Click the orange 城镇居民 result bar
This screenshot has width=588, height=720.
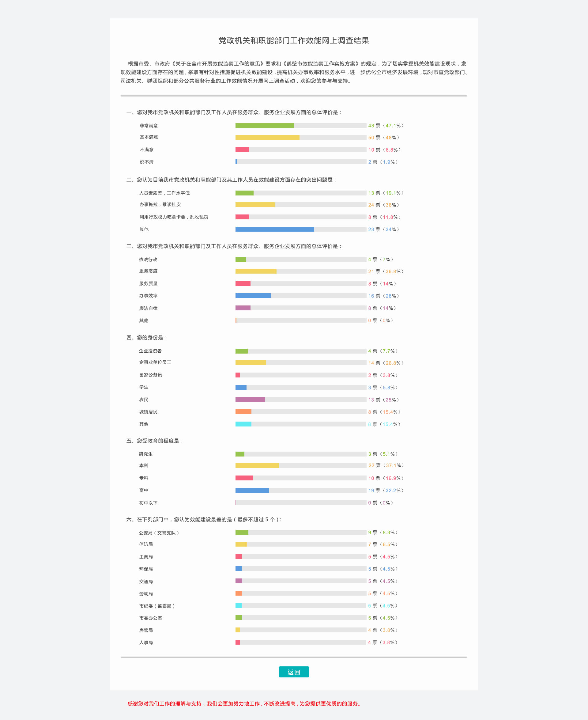(x=243, y=412)
